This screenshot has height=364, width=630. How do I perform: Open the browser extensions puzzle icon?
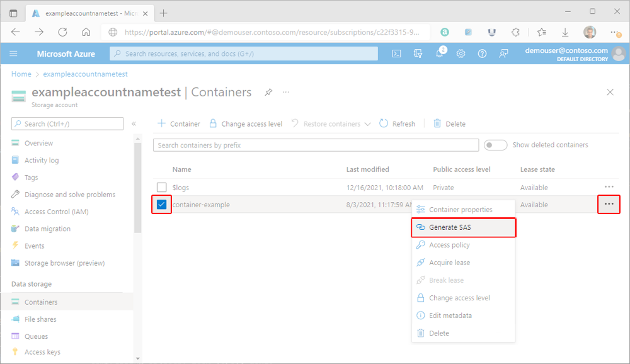coord(515,32)
